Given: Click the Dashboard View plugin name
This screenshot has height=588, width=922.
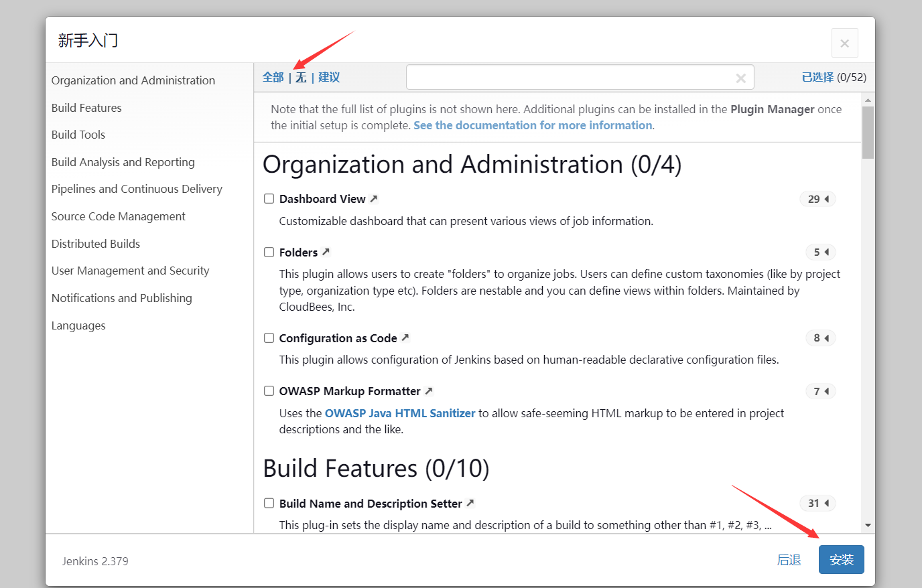Looking at the screenshot, I should pos(322,199).
